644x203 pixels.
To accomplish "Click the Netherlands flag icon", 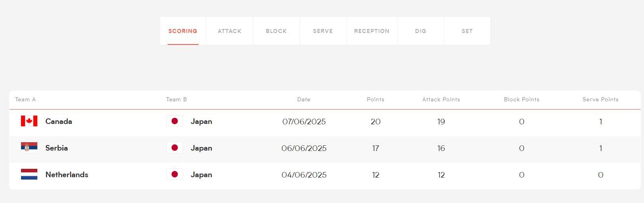I will pos(29,174).
